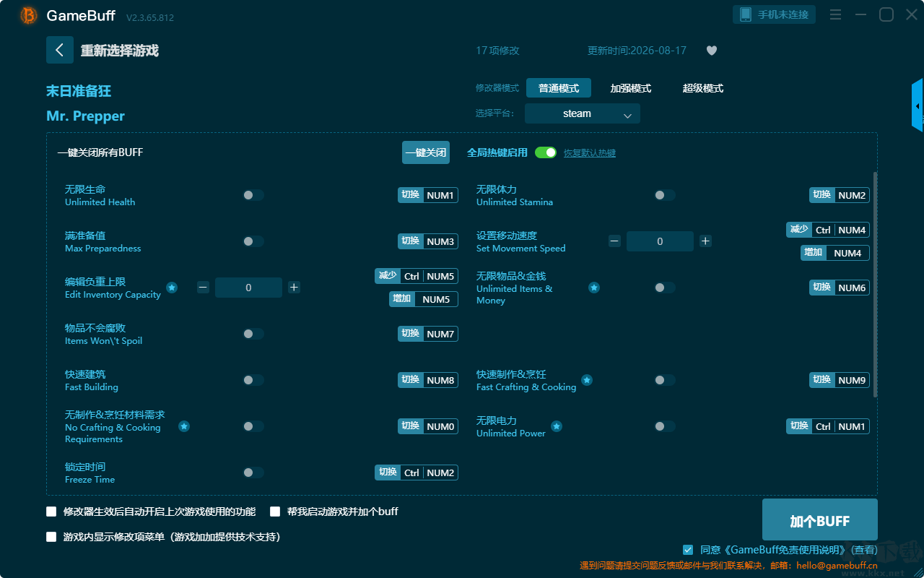The height and width of the screenshot is (578, 924).
Task: Click NUM4 increase hotkey for Movement Speed
Action: (x=835, y=253)
